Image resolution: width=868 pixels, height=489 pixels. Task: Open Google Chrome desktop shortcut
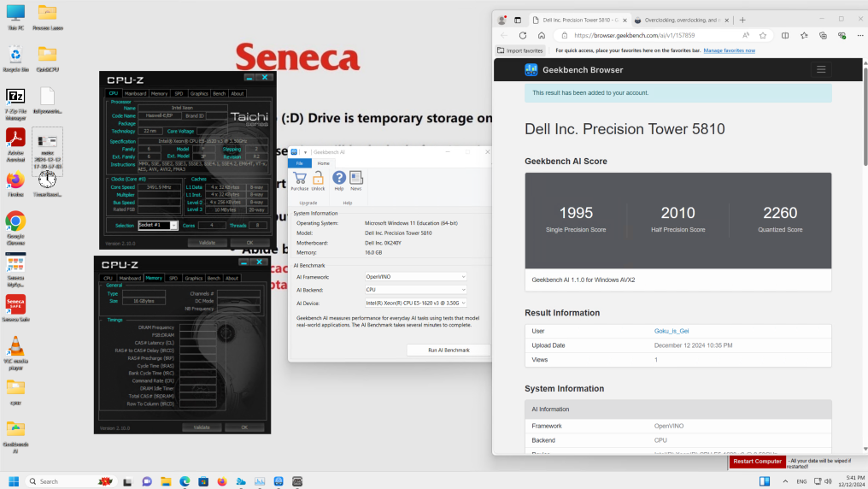15,227
